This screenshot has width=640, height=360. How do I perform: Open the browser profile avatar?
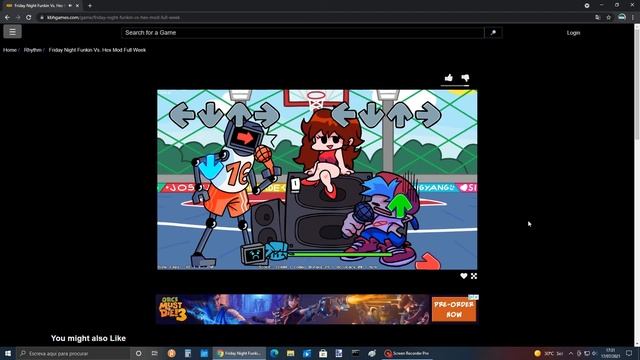[622, 17]
